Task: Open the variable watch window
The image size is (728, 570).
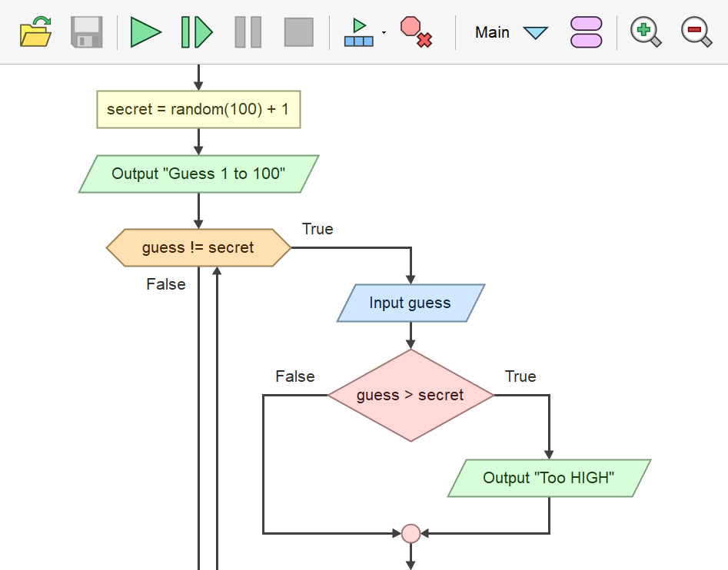Action: pos(586,32)
